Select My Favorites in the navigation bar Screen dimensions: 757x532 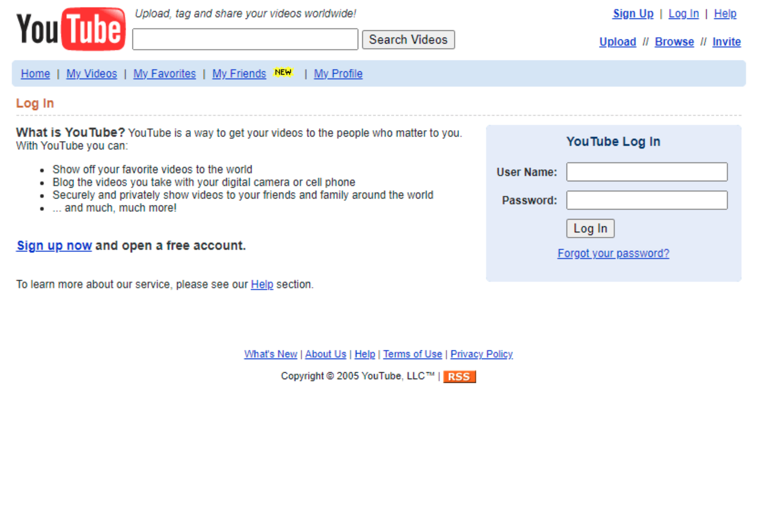click(x=164, y=74)
